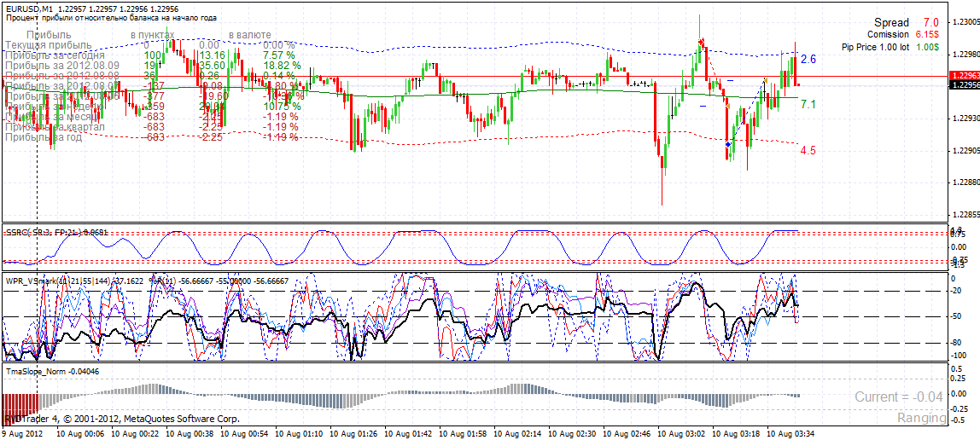Click the 'Прибыль за неделю' row label
The image size is (980, 440).
click(53, 106)
